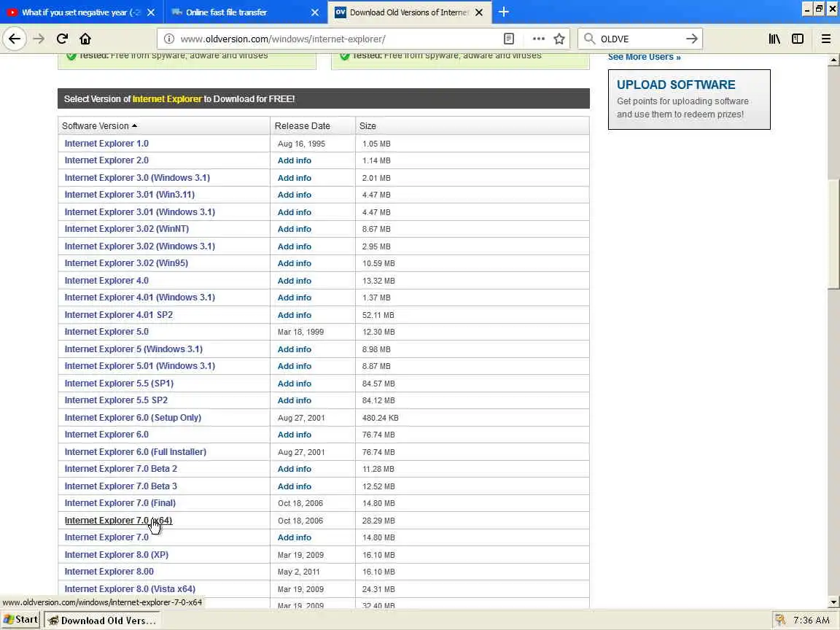The height and width of the screenshot is (630, 840).
Task: Open the UPLOAD SOFTWARE box
Action: click(689, 99)
